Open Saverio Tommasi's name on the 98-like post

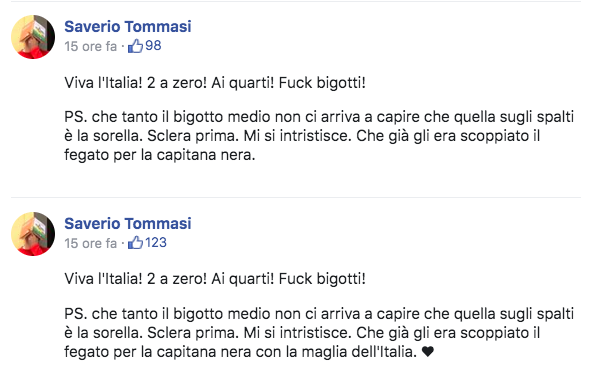pyautogui.click(x=128, y=26)
